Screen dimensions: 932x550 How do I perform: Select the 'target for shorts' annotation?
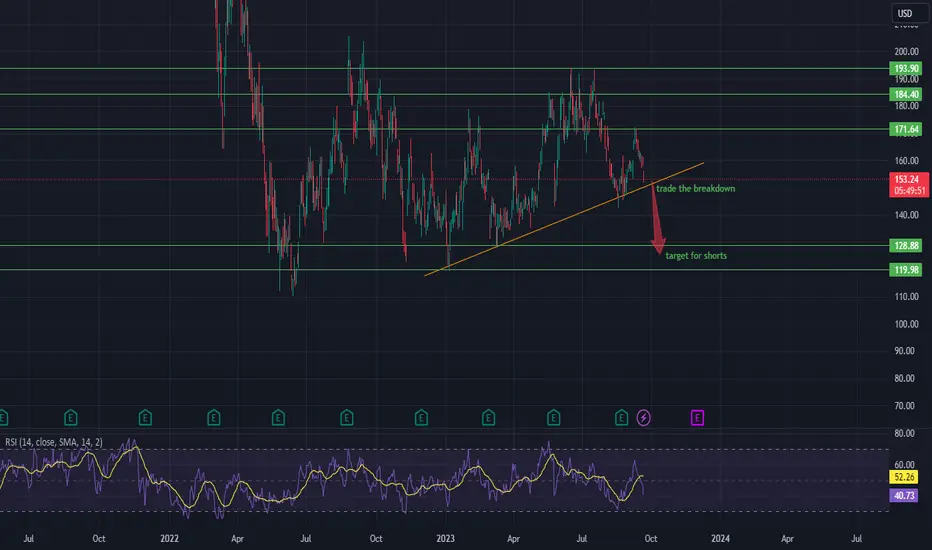click(x=696, y=256)
